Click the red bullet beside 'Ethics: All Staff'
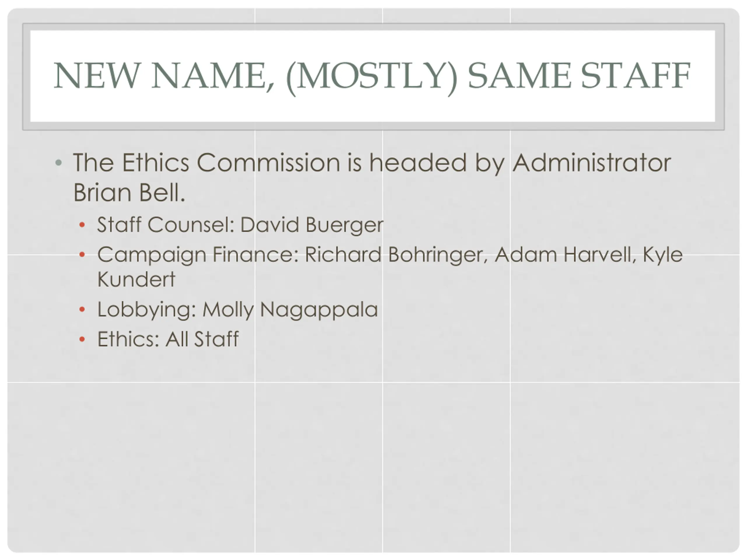Screen dimensions: 747x560 tap(82, 339)
